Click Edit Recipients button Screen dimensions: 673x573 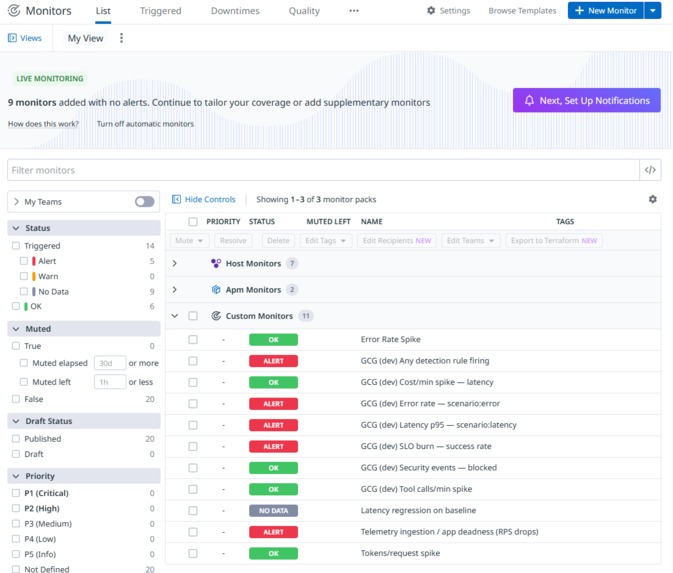[x=397, y=240]
